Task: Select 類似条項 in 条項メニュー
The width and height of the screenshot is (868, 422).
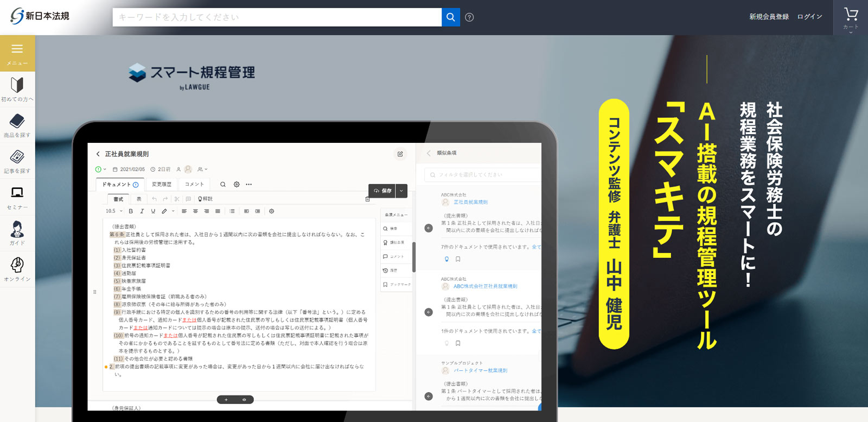Action: tap(397, 243)
